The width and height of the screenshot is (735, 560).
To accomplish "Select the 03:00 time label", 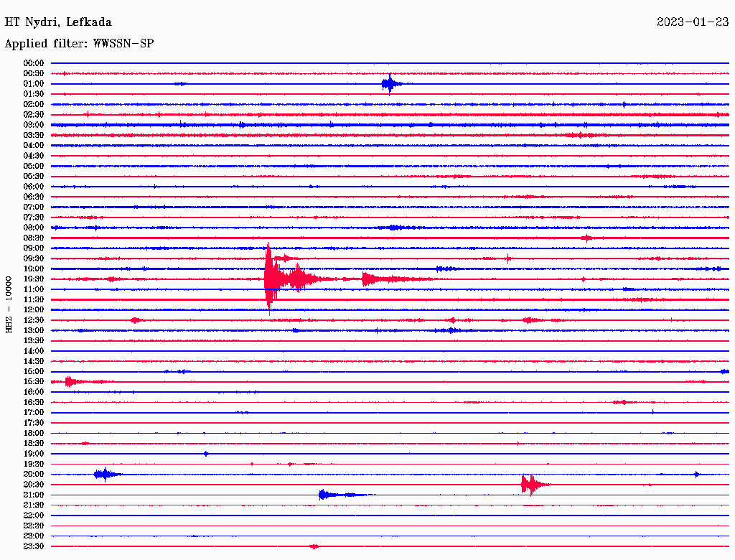I will tap(34, 125).
